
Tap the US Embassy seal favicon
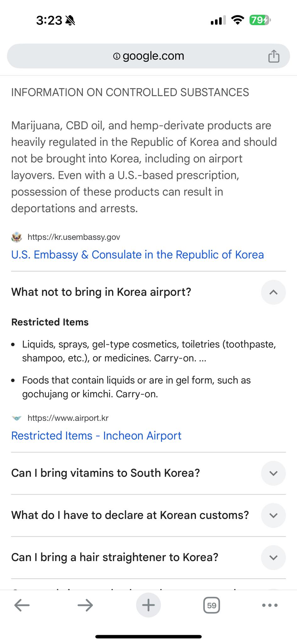click(x=17, y=237)
